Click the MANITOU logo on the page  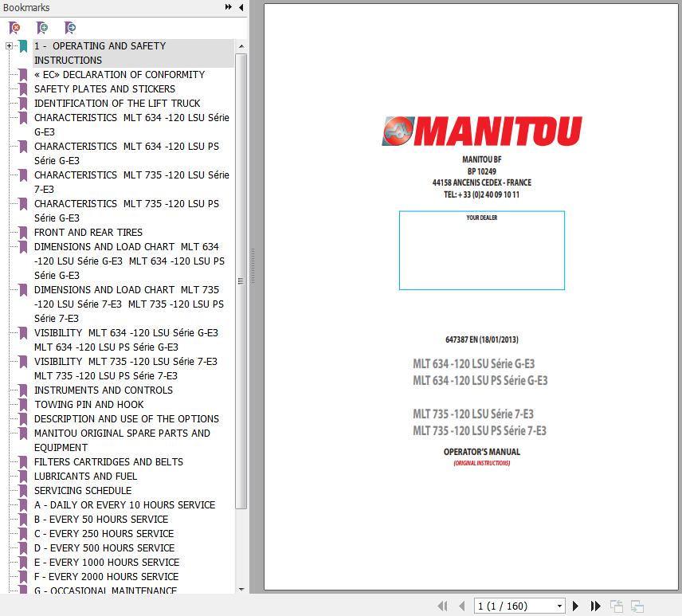(482, 131)
